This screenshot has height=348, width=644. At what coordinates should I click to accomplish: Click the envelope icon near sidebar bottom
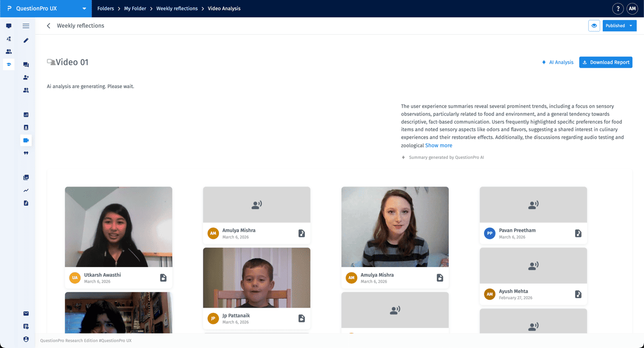tap(26, 313)
